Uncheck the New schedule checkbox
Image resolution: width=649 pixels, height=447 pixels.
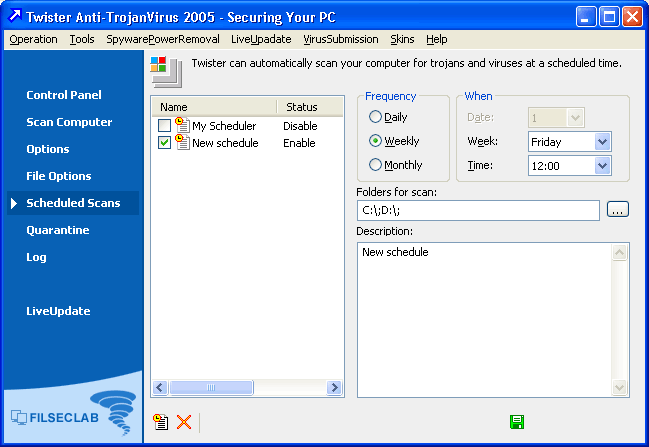[x=165, y=143]
